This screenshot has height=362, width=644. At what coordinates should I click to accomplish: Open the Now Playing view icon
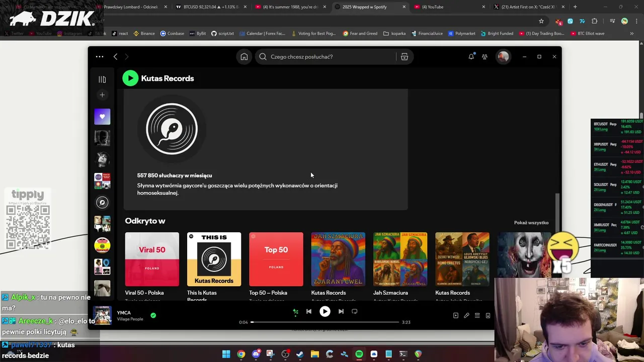[x=456, y=315]
